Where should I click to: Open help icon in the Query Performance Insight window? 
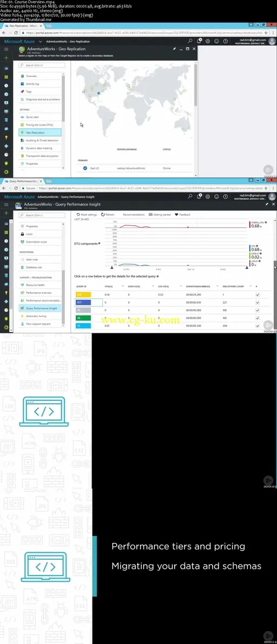pos(225,196)
